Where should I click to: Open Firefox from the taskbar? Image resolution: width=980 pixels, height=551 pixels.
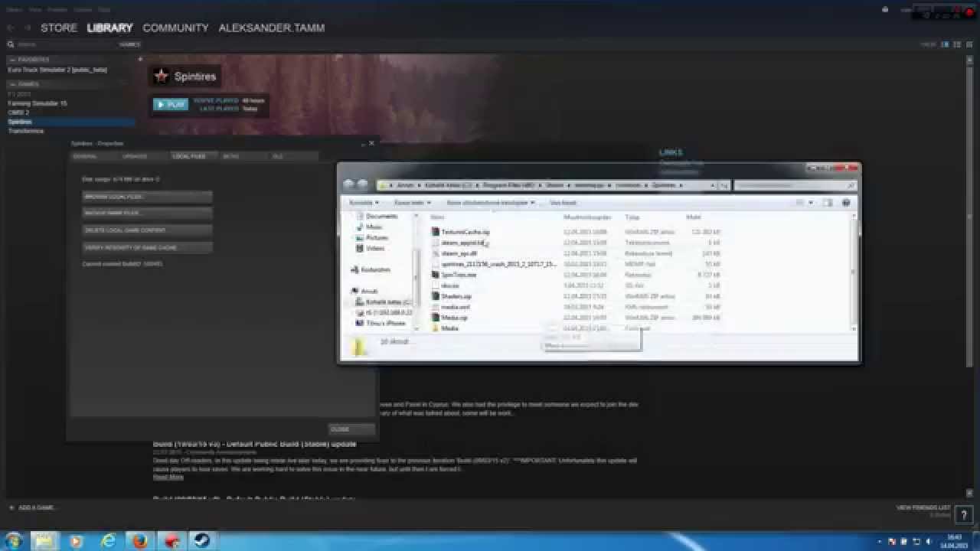139,540
